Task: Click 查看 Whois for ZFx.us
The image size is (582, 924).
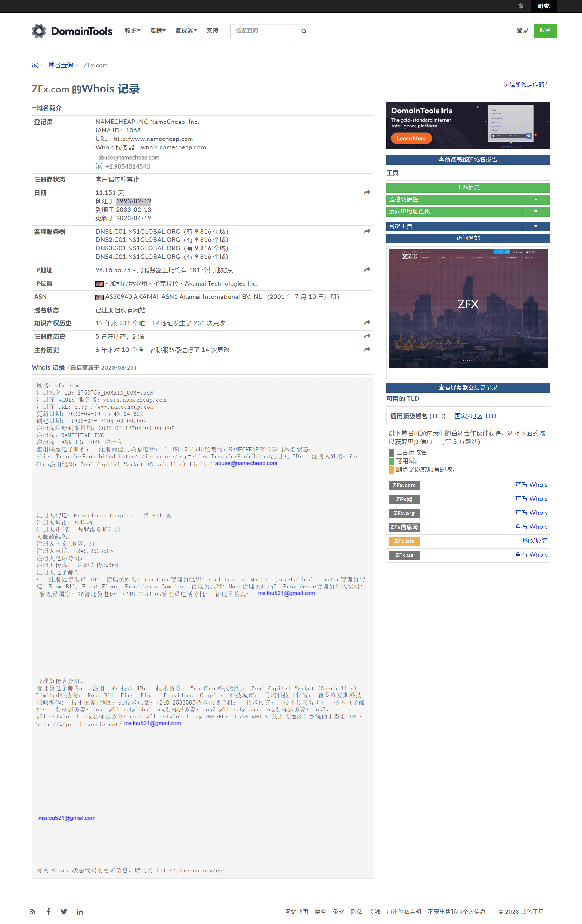Action: tap(531, 554)
